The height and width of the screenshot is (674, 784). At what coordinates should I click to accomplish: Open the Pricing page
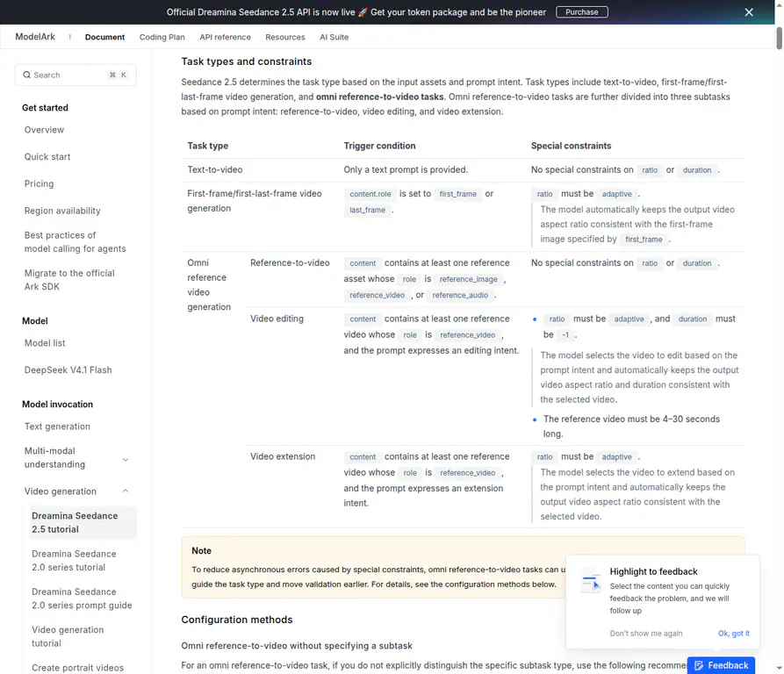(x=39, y=184)
